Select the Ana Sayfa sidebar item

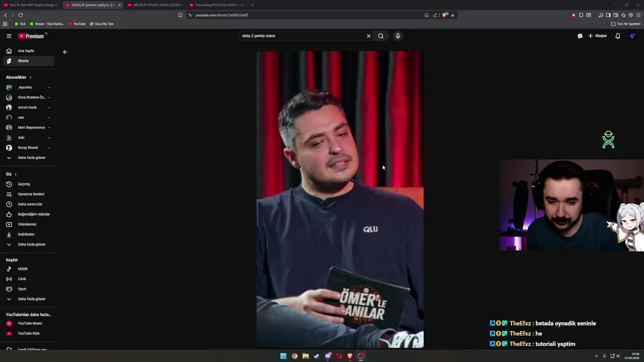29,51
